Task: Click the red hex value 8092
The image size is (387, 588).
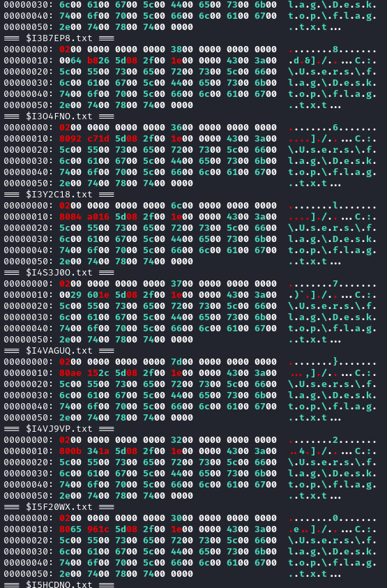Action: [70, 139]
